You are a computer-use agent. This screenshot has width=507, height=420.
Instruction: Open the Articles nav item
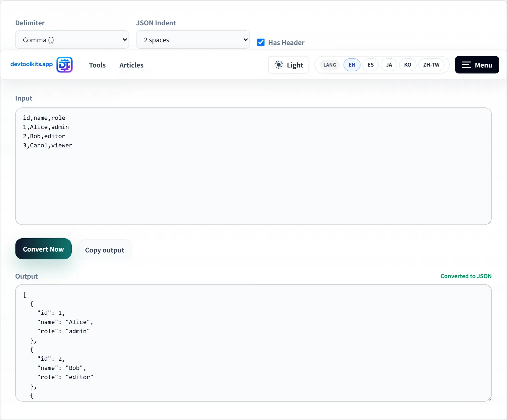131,65
